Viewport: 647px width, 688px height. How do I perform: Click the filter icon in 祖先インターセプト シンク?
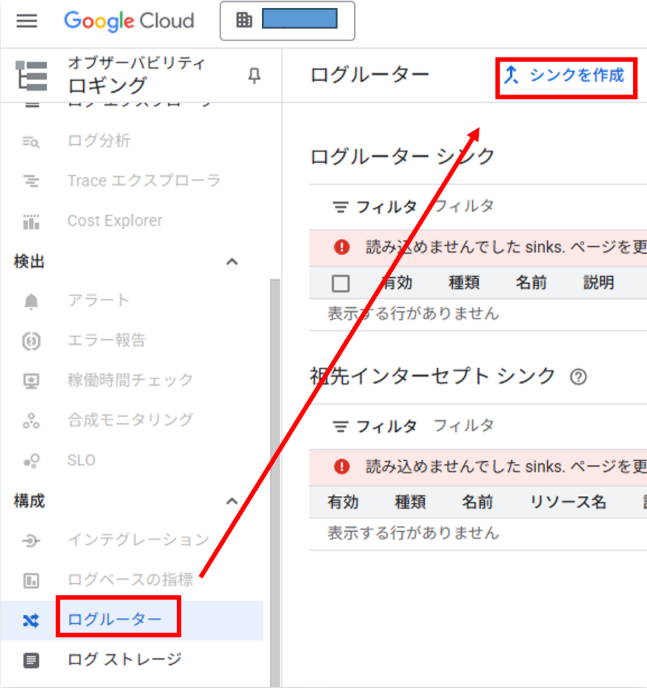click(x=340, y=426)
